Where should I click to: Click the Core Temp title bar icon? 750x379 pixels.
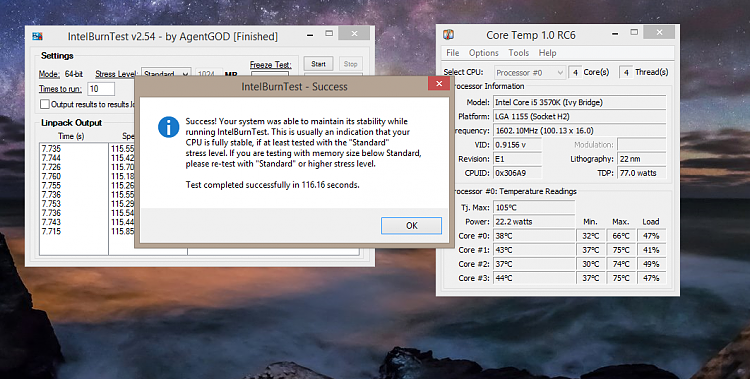449,35
